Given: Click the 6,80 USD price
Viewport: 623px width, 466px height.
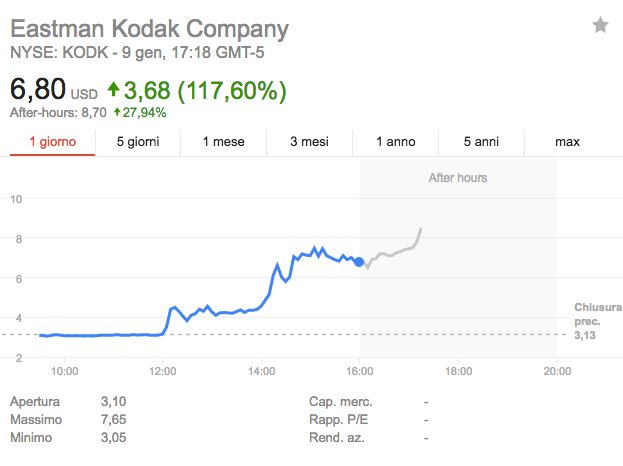Looking at the screenshot, I should pyautogui.click(x=52, y=91).
